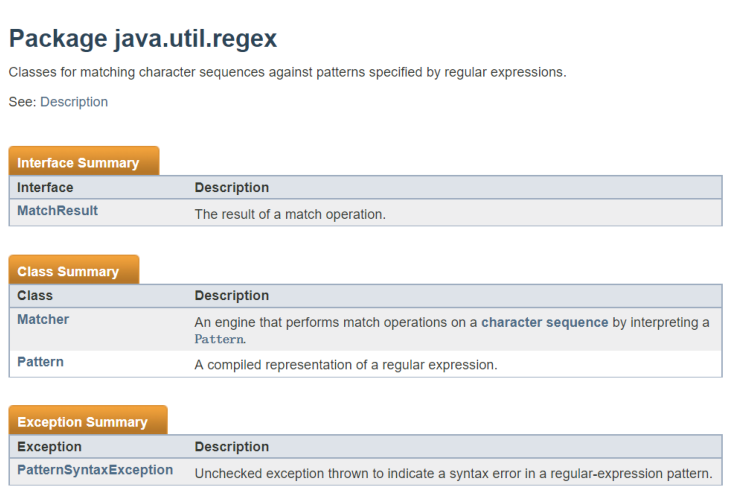
Task: Click "The result of a match operation" text
Action: 290,214
